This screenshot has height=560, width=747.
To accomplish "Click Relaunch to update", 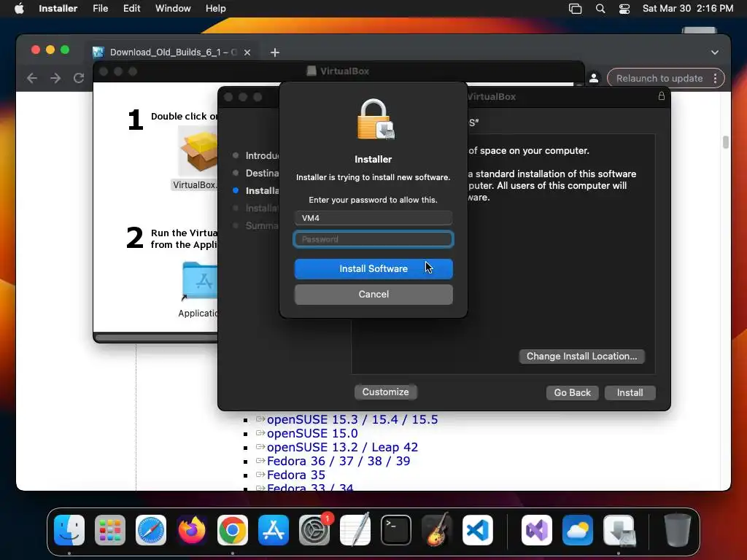I will tap(659, 78).
